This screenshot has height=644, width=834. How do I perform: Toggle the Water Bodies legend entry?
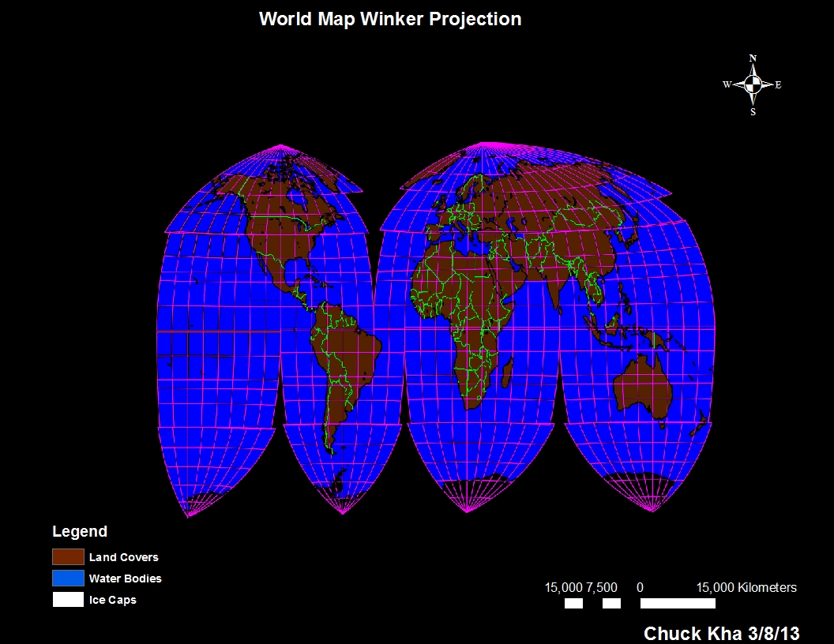pyautogui.click(x=126, y=578)
